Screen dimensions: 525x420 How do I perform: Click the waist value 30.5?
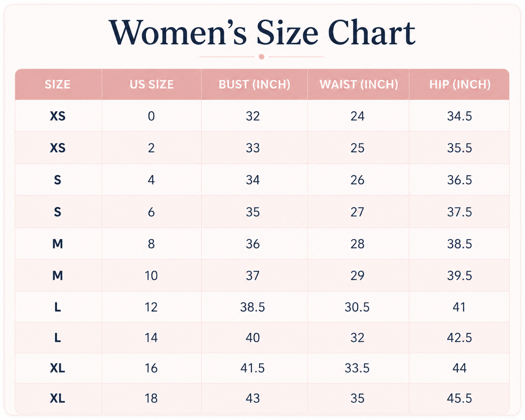click(x=357, y=307)
